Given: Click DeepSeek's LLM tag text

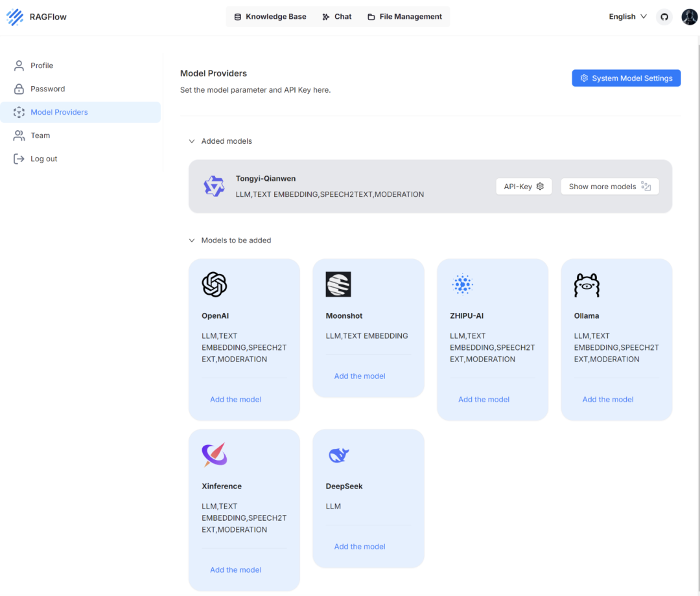Looking at the screenshot, I should [x=334, y=507].
